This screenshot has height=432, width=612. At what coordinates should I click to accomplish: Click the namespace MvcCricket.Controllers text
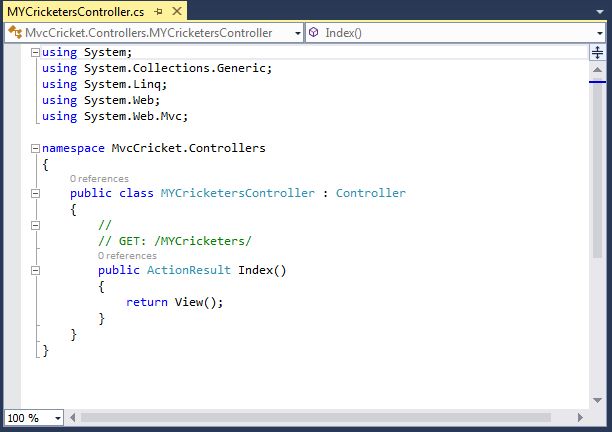[x=154, y=148]
